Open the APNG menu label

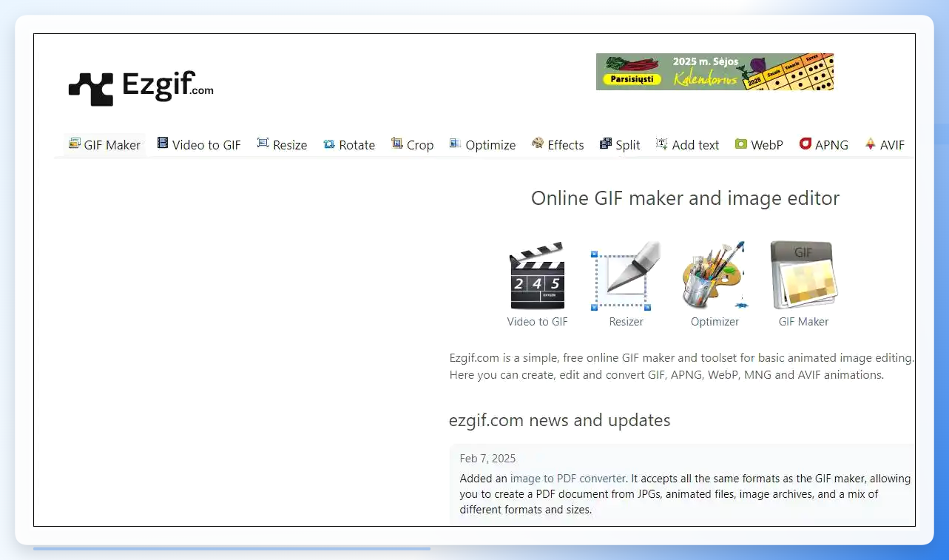coord(832,145)
